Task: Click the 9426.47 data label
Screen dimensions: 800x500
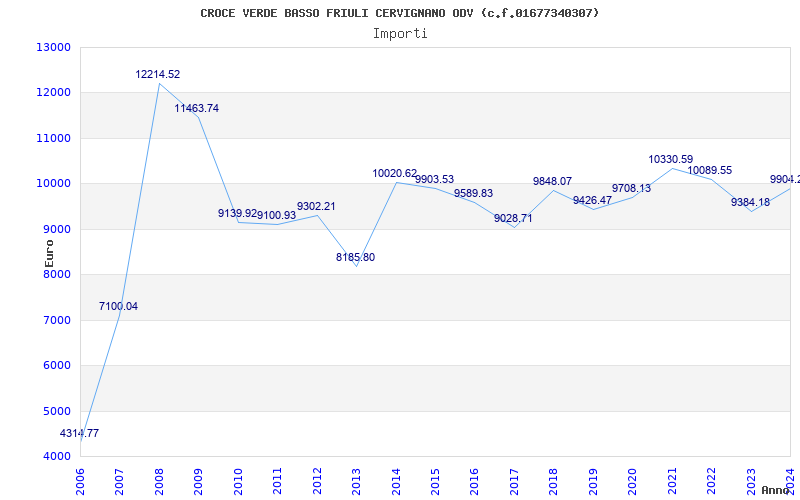Action: tap(592, 201)
